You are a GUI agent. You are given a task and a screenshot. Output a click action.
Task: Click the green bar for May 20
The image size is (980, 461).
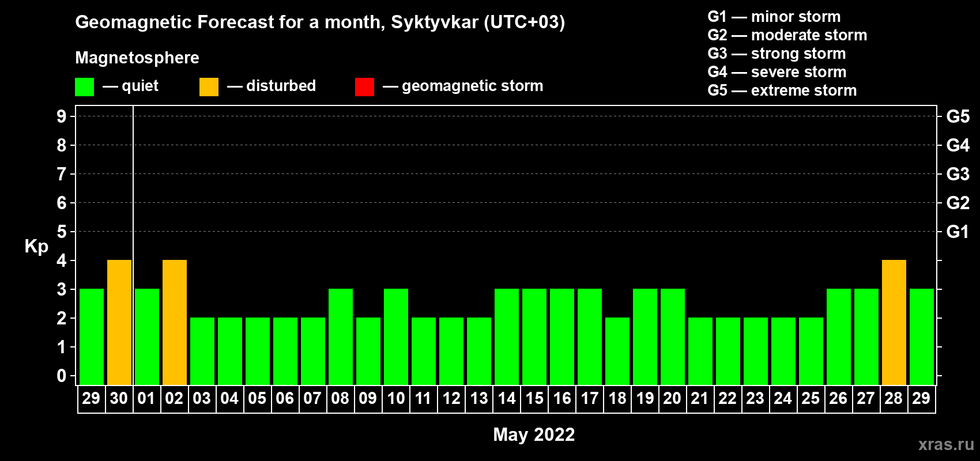click(x=673, y=337)
